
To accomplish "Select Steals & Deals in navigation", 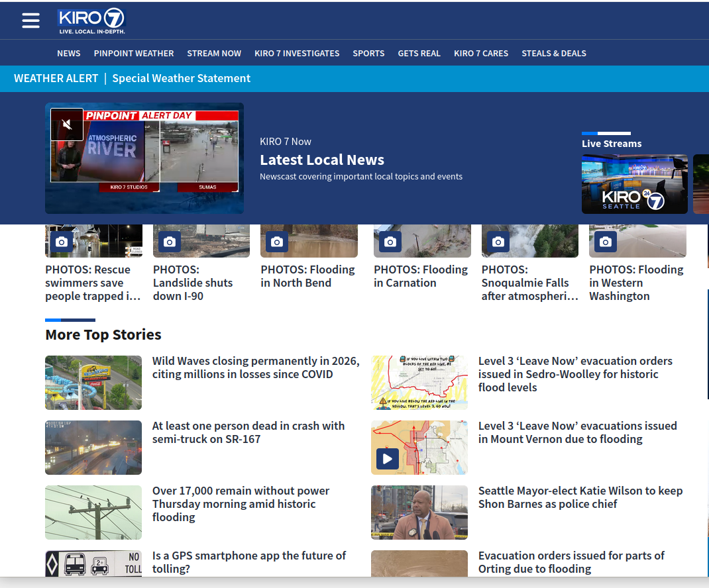I will [x=554, y=53].
